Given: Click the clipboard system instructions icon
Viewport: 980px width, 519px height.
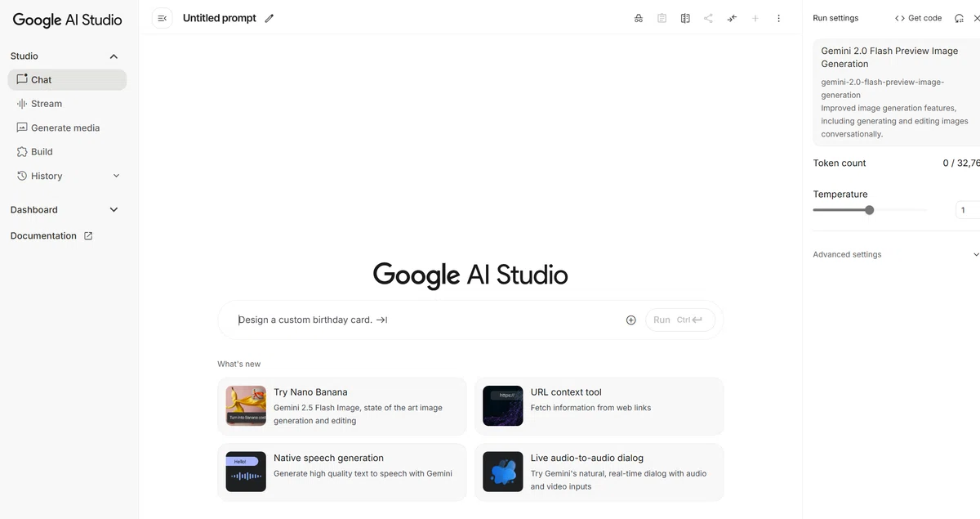Looking at the screenshot, I should [x=662, y=18].
